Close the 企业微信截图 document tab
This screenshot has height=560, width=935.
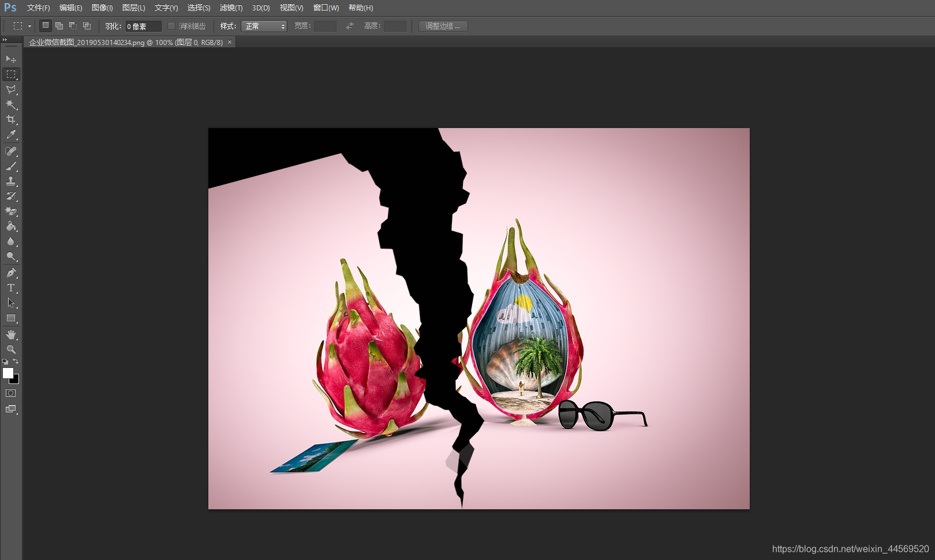230,42
